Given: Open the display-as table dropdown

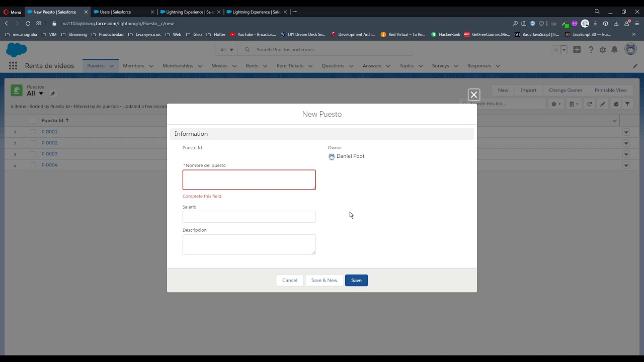Looking at the screenshot, I should pos(574,104).
